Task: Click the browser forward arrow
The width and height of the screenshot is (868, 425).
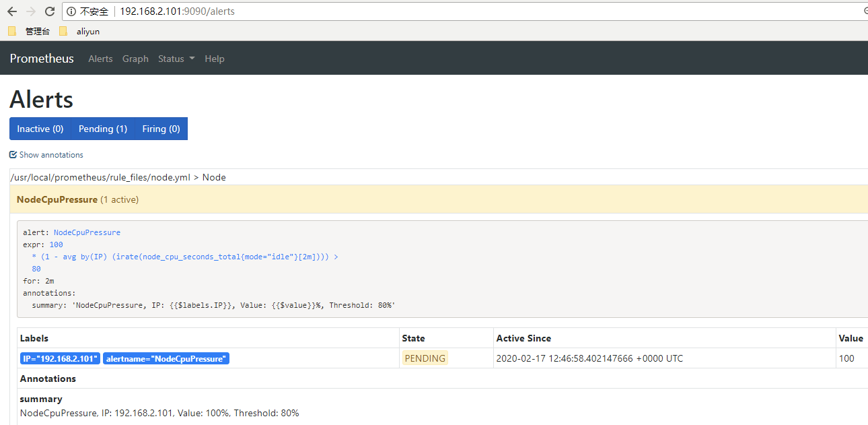Action: coord(31,11)
